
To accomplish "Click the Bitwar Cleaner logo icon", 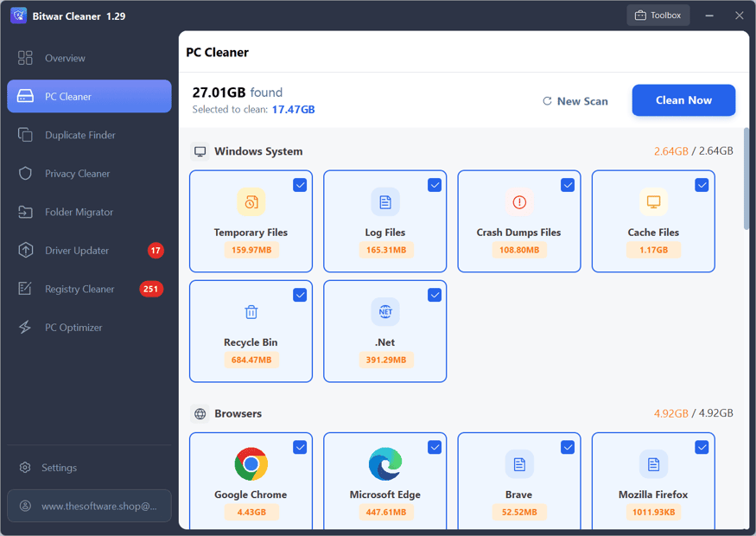I will point(19,16).
